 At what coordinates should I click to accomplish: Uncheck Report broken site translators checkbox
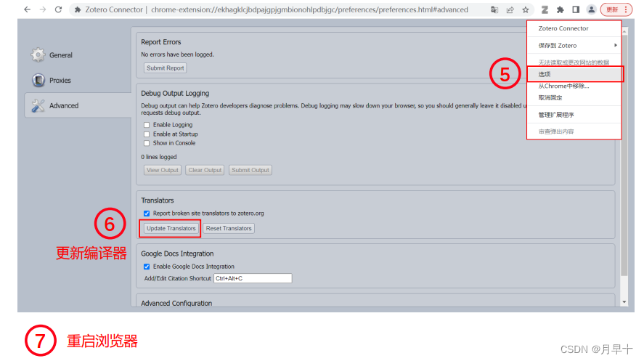(147, 214)
